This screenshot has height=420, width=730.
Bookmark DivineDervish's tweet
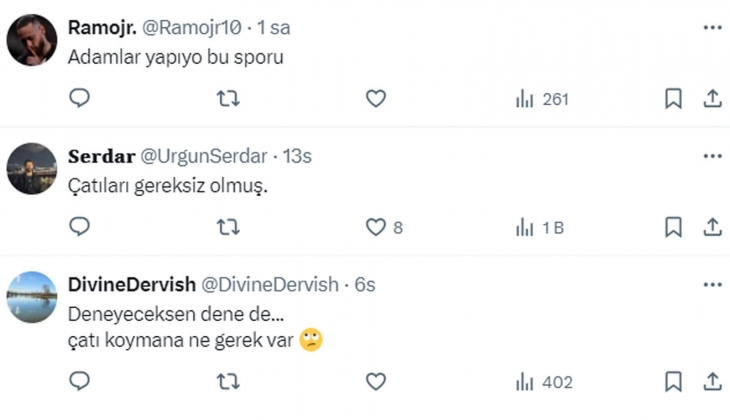pos(673,381)
